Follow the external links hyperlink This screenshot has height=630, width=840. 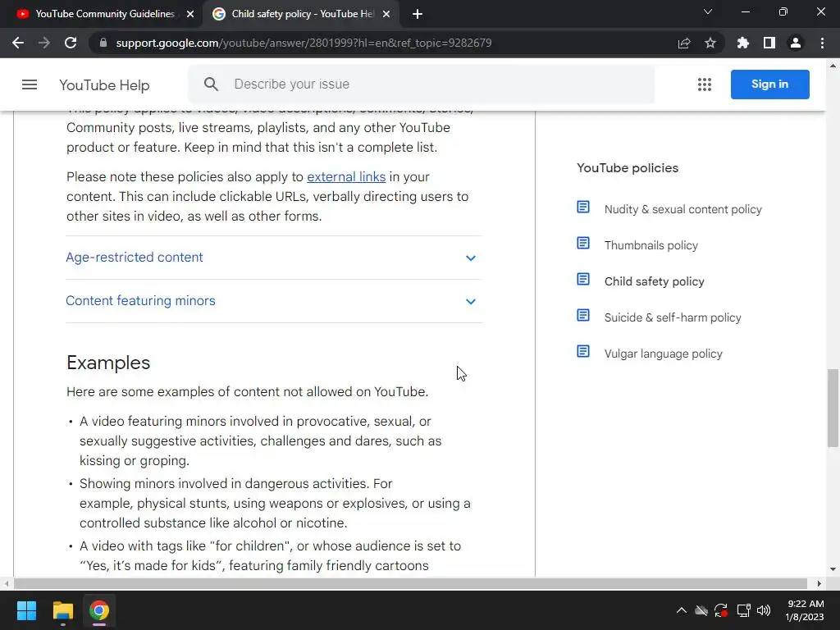tap(346, 177)
